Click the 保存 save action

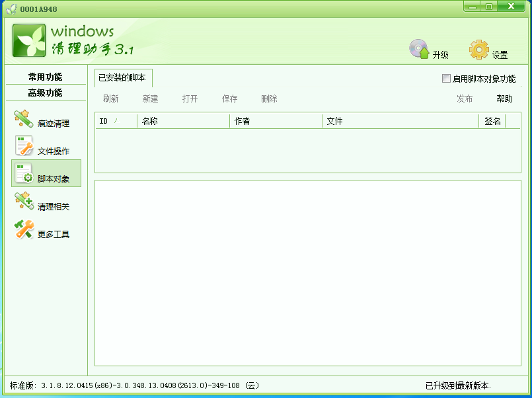(x=229, y=99)
